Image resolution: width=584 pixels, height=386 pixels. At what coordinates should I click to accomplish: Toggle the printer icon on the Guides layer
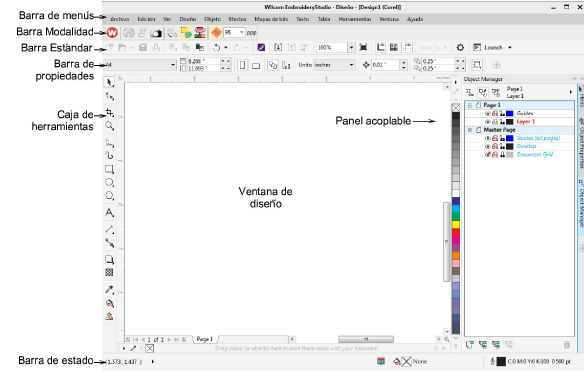495,113
